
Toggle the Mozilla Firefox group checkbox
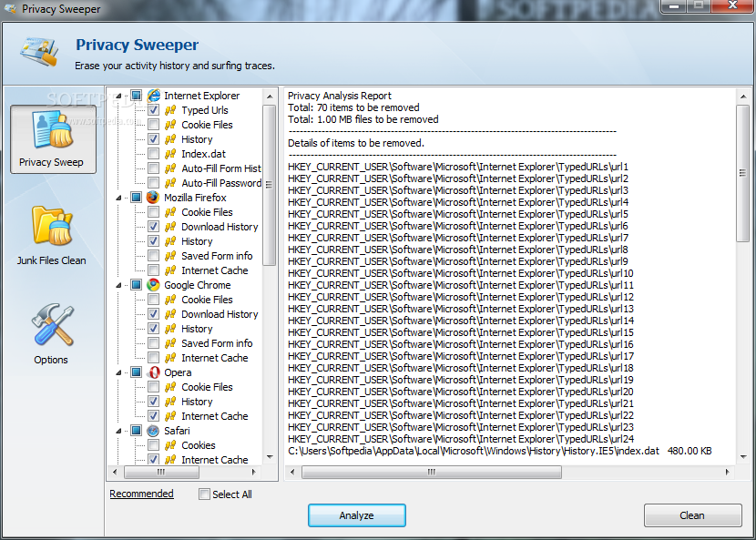[x=137, y=198]
